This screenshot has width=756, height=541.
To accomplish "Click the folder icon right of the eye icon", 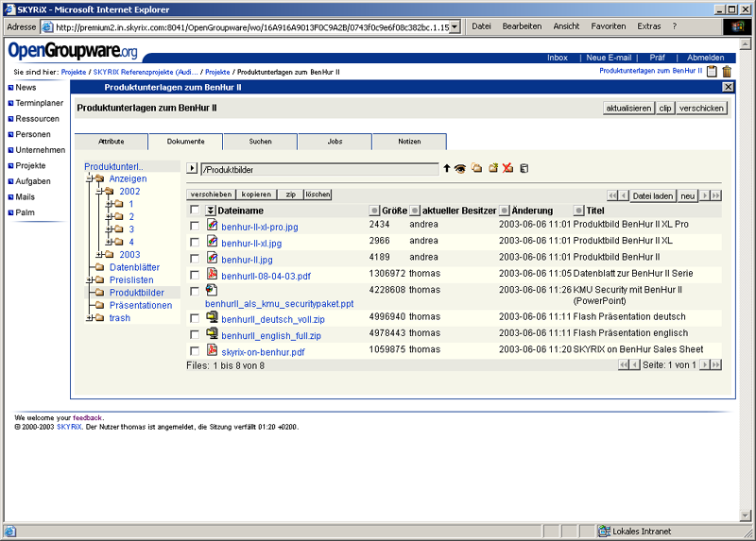I will click(x=477, y=168).
